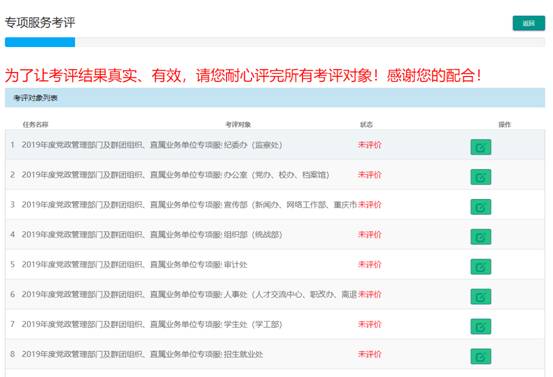The image size is (553, 377).
Task: Select row 5 task text ending 审计处
Action: point(134,264)
